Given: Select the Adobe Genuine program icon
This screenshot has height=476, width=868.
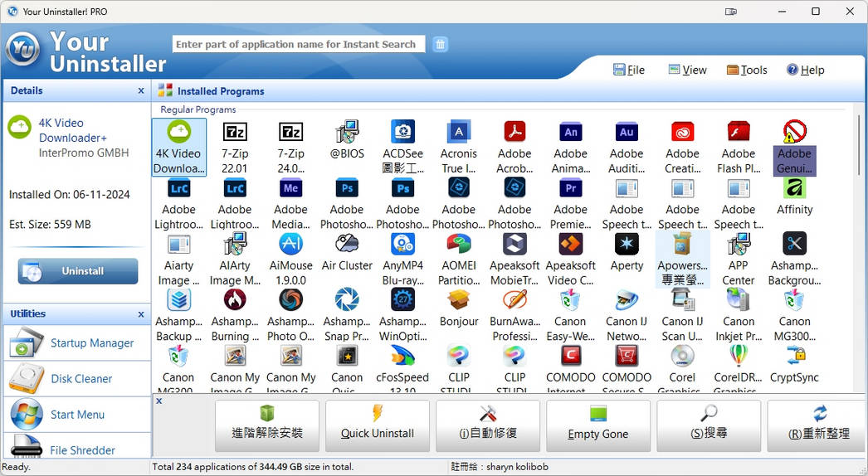Looking at the screenshot, I should [x=794, y=132].
